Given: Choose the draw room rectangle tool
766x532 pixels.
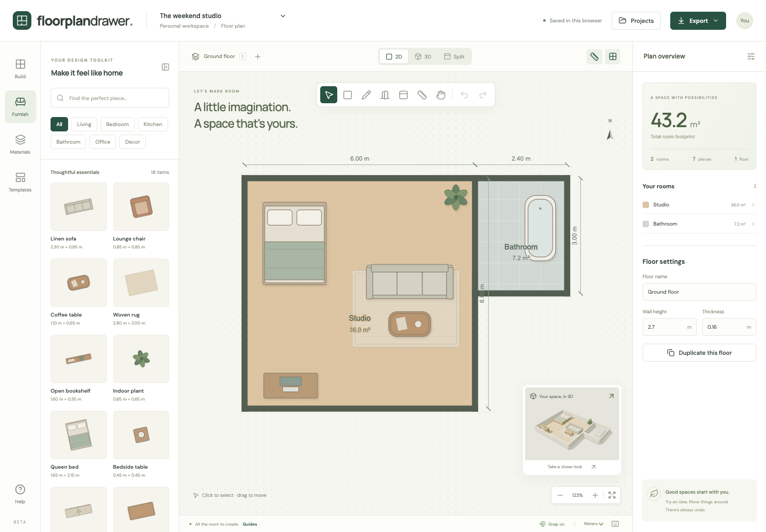Looking at the screenshot, I should (347, 95).
